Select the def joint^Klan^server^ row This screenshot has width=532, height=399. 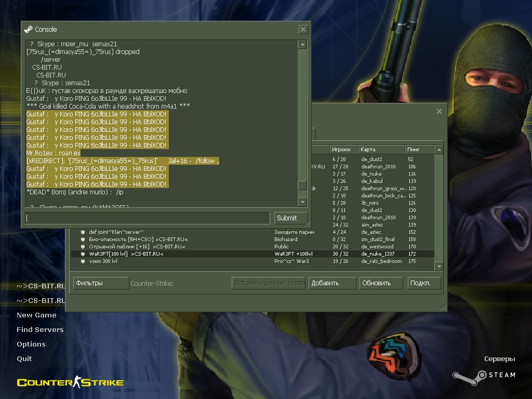(252, 232)
